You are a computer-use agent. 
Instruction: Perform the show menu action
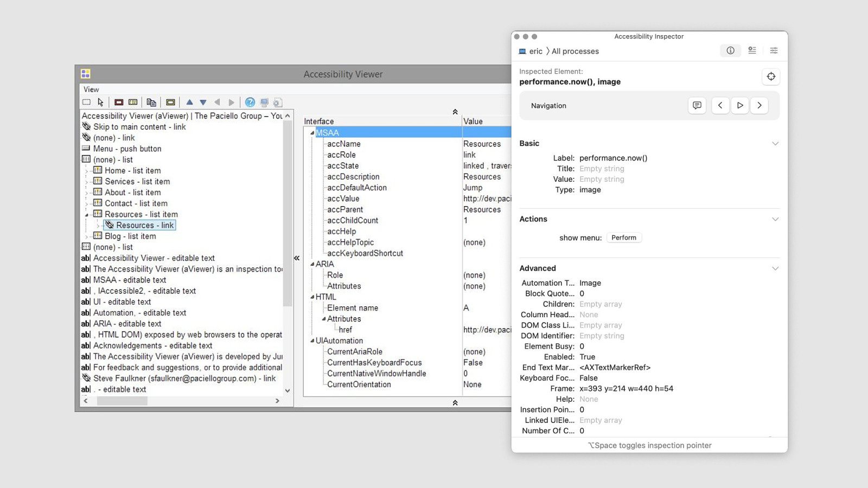[x=624, y=237]
